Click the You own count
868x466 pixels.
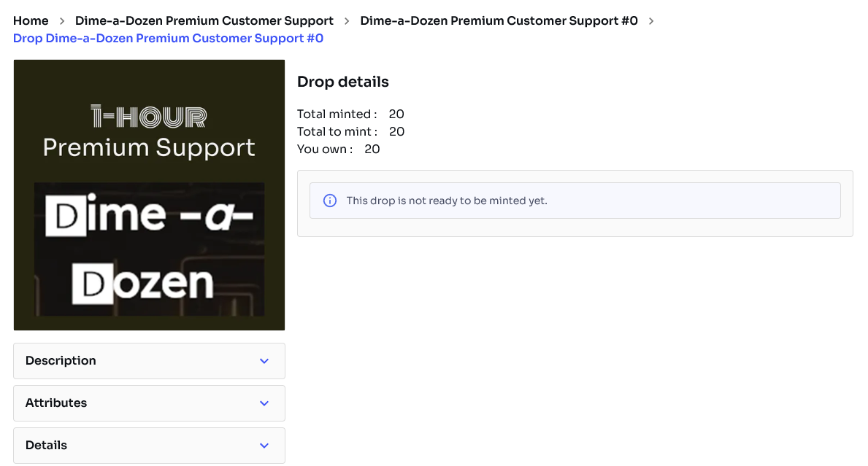[x=372, y=149]
